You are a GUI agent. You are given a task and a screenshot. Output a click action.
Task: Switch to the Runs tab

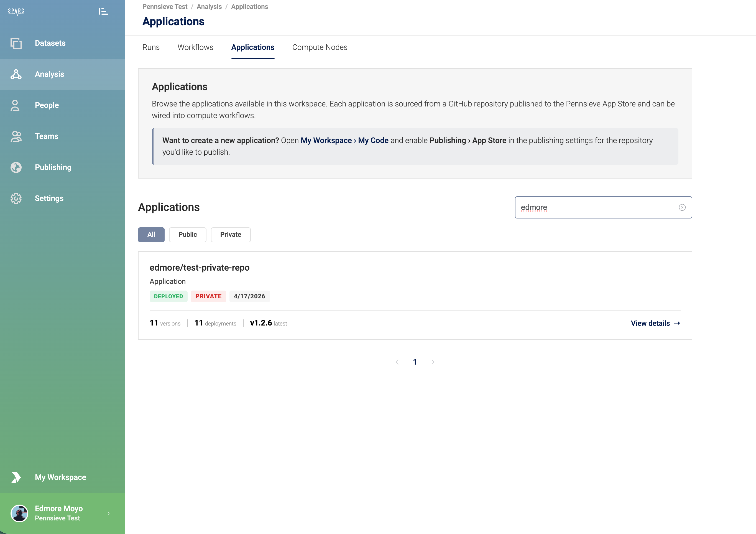(x=151, y=47)
